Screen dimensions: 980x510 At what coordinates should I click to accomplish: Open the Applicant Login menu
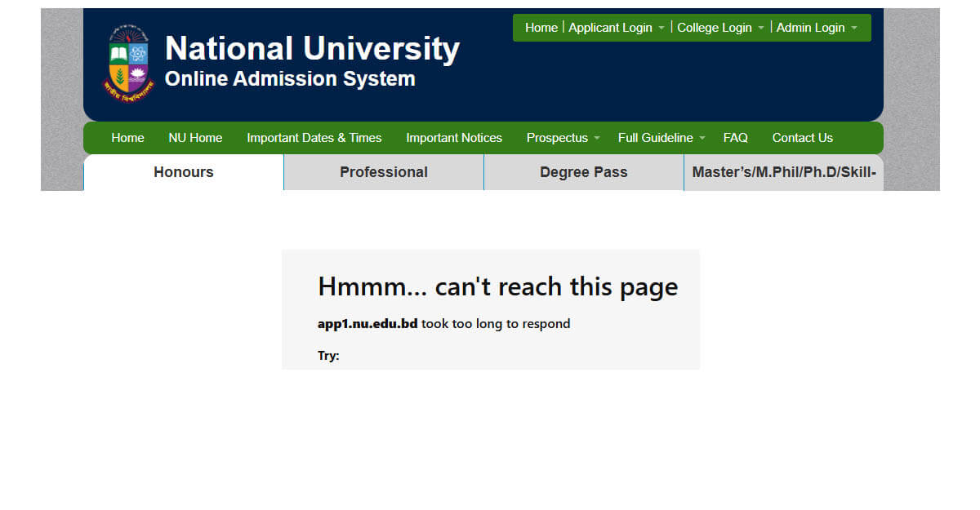tap(610, 28)
